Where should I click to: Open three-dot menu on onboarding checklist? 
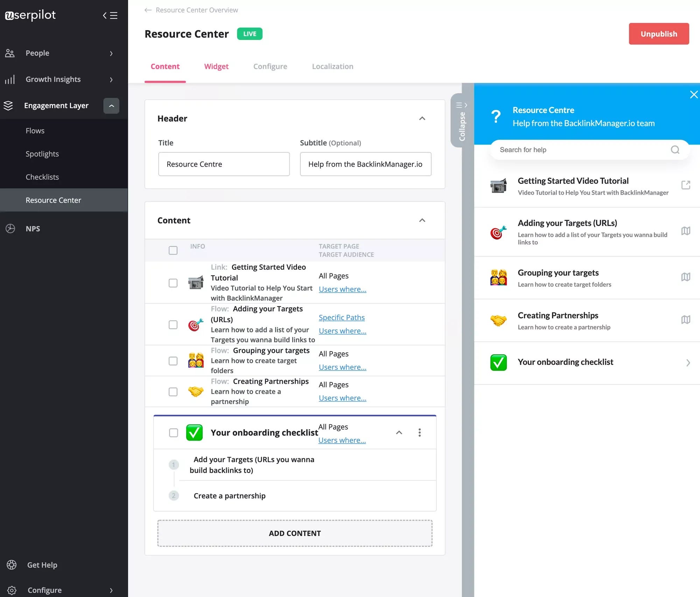click(x=419, y=432)
